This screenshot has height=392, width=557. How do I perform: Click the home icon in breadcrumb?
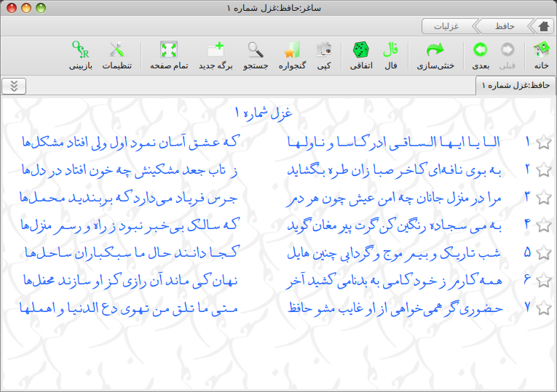click(x=542, y=26)
